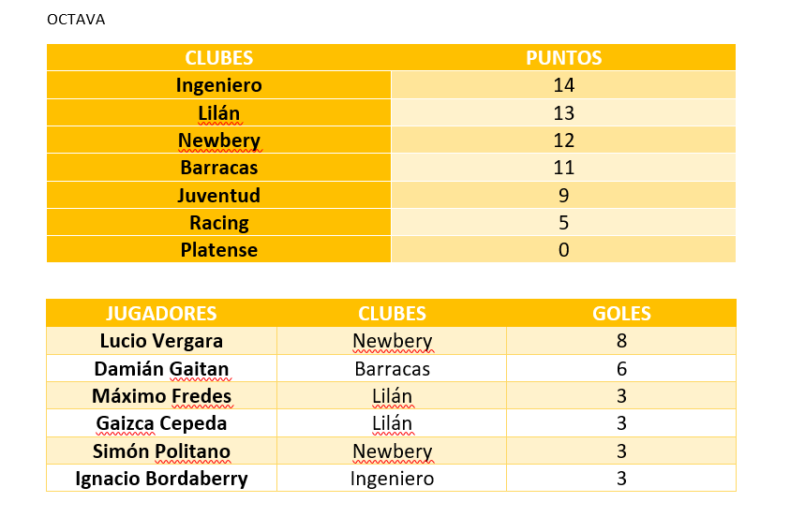This screenshot has width=805, height=532.
Task: Click the JUGADORES column header
Action: pos(161,314)
